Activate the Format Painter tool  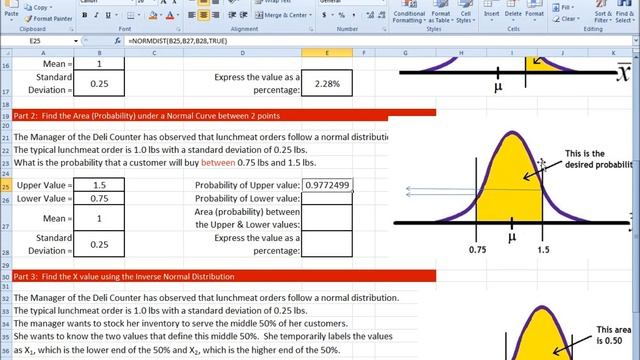point(48,18)
